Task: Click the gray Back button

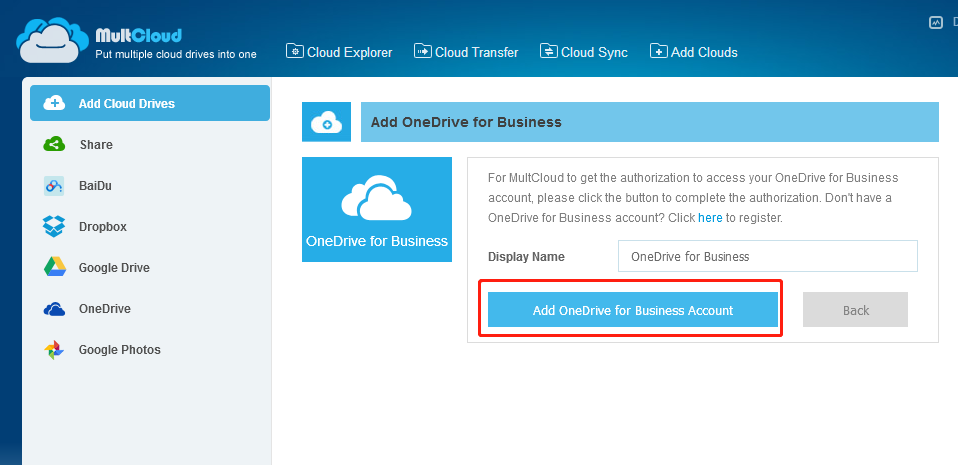Action: point(855,310)
